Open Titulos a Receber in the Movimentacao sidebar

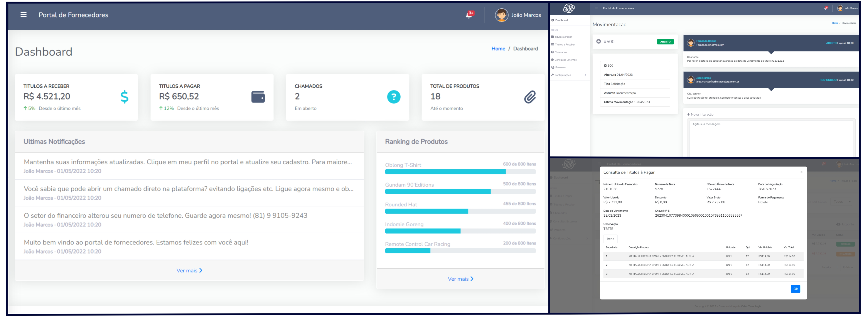(x=564, y=44)
